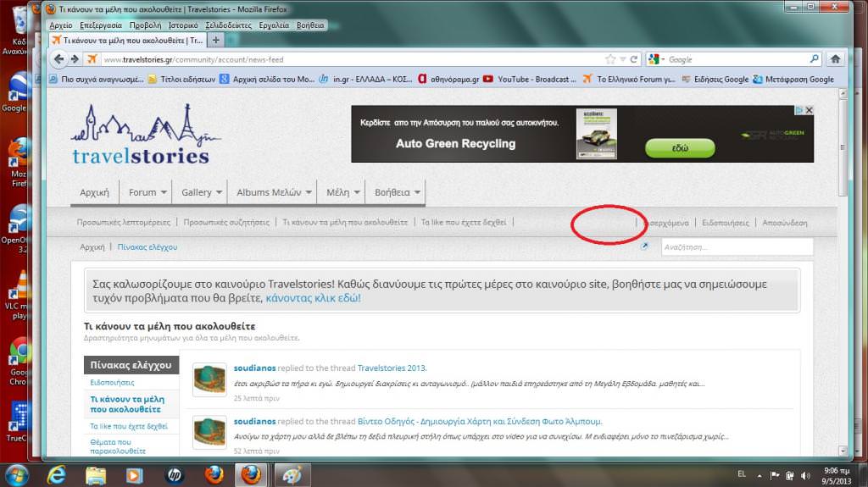Open the HP application in taskbar
The width and height of the screenshot is (868, 487).
(175, 475)
